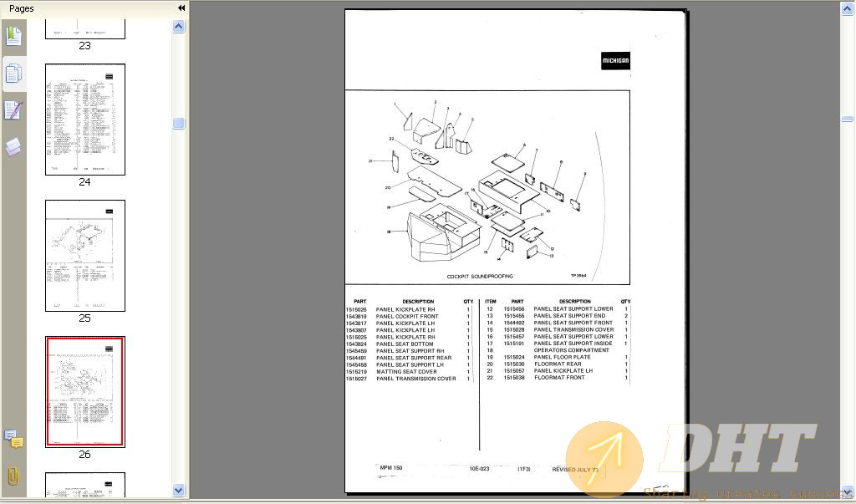Click the ITEM column header

(x=490, y=302)
